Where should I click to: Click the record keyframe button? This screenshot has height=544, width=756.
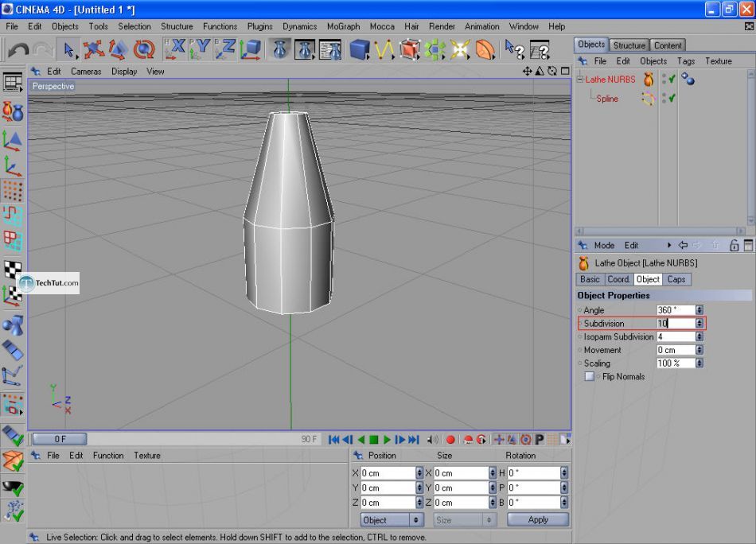(x=450, y=440)
